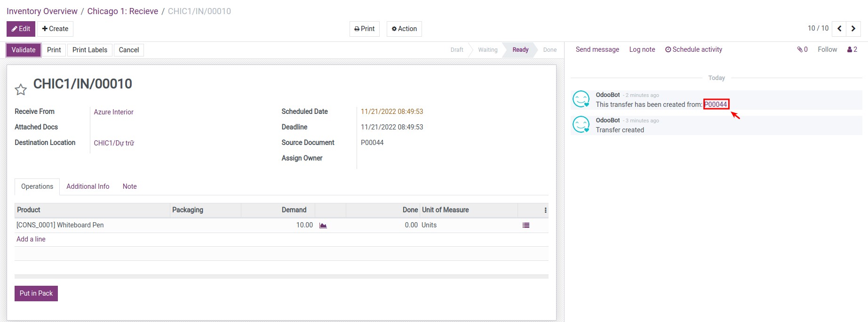
Task: Click OdooBot avatar on Transfer created message
Action: [x=581, y=125]
